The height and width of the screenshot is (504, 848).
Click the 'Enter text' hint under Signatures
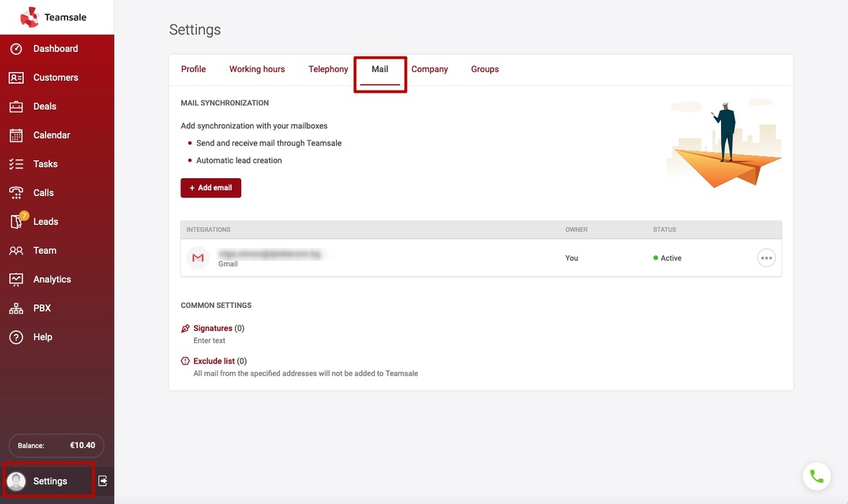tap(209, 341)
